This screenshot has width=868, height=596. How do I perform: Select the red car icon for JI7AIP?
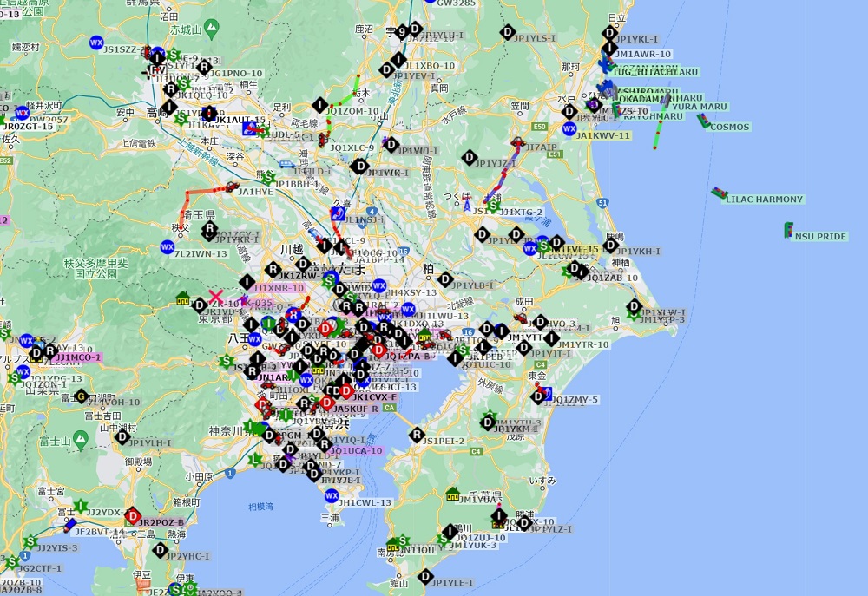click(517, 142)
